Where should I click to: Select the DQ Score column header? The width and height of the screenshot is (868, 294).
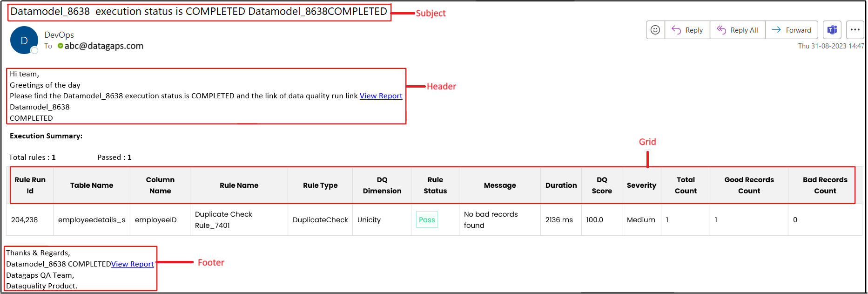602,185
